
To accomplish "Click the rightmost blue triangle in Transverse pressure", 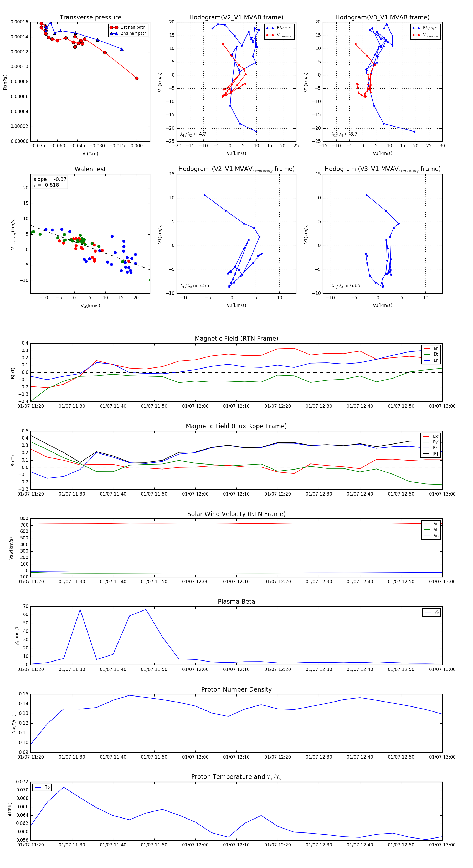I will coord(122,49).
